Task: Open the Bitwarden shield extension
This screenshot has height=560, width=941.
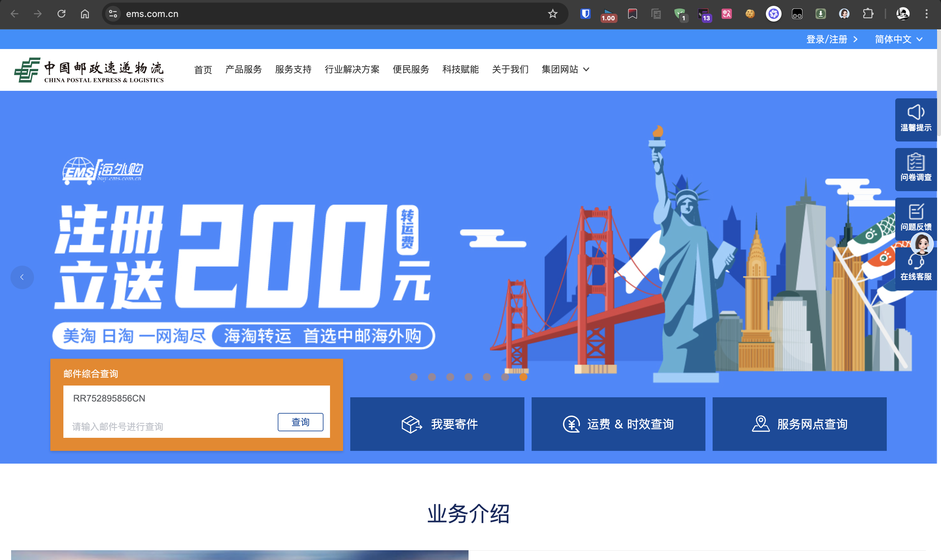Action: pos(585,14)
